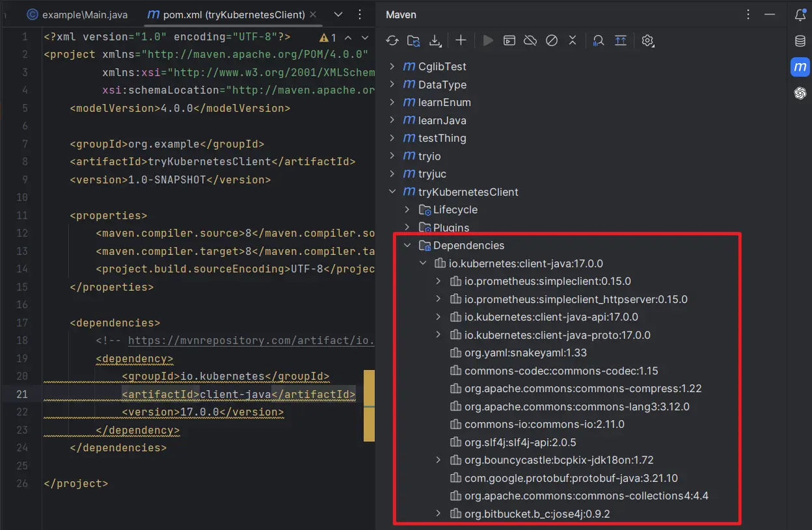Screen dimensions: 812x530
Task: Hide the Maven tool window
Action: [770, 14]
